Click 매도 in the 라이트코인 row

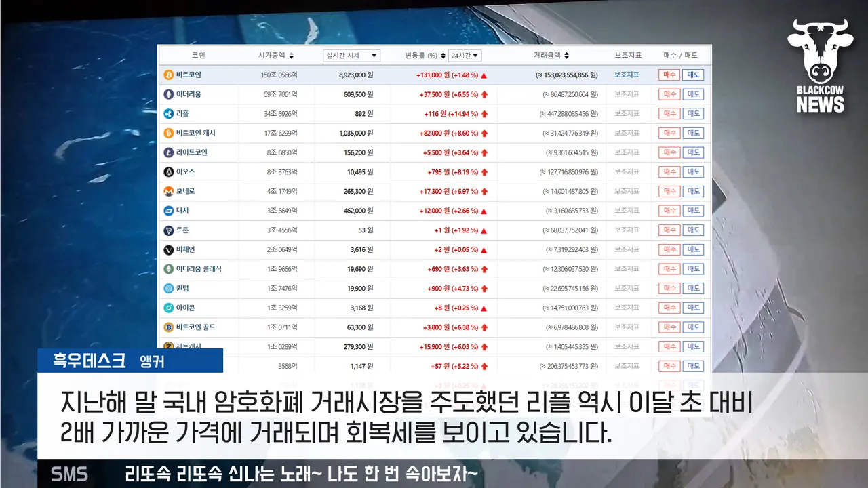tap(693, 152)
